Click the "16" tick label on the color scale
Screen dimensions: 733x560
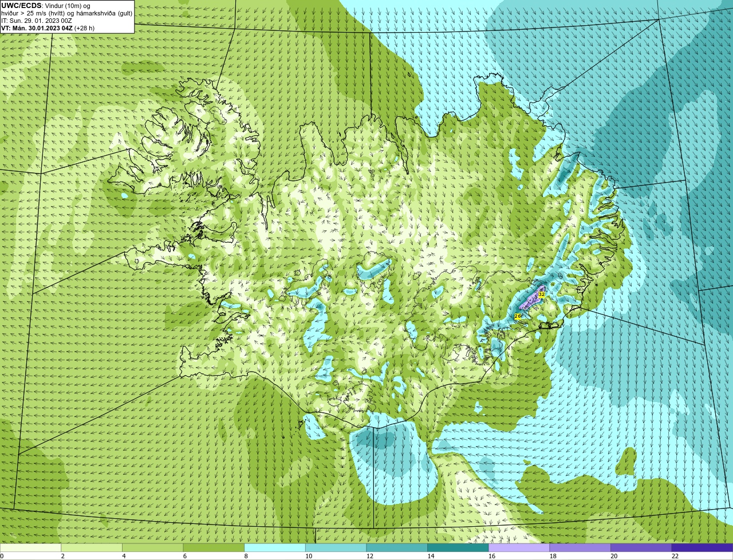point(492,556)
